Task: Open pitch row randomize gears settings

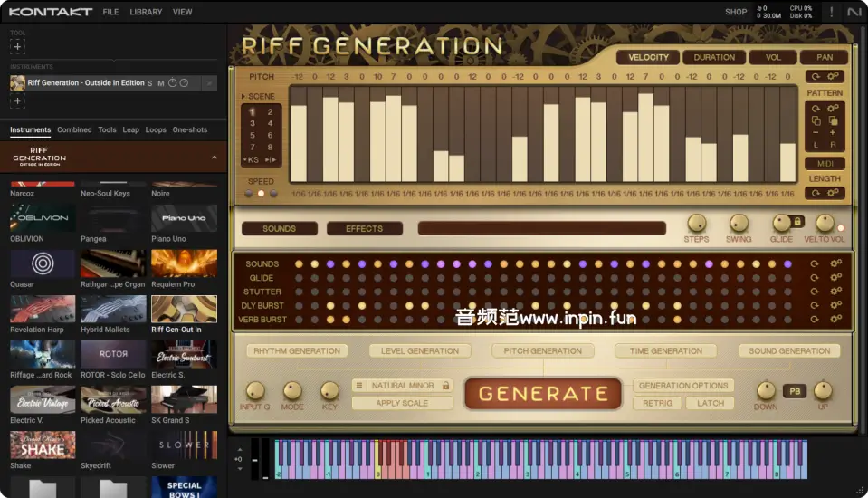Action: point(833,76)
